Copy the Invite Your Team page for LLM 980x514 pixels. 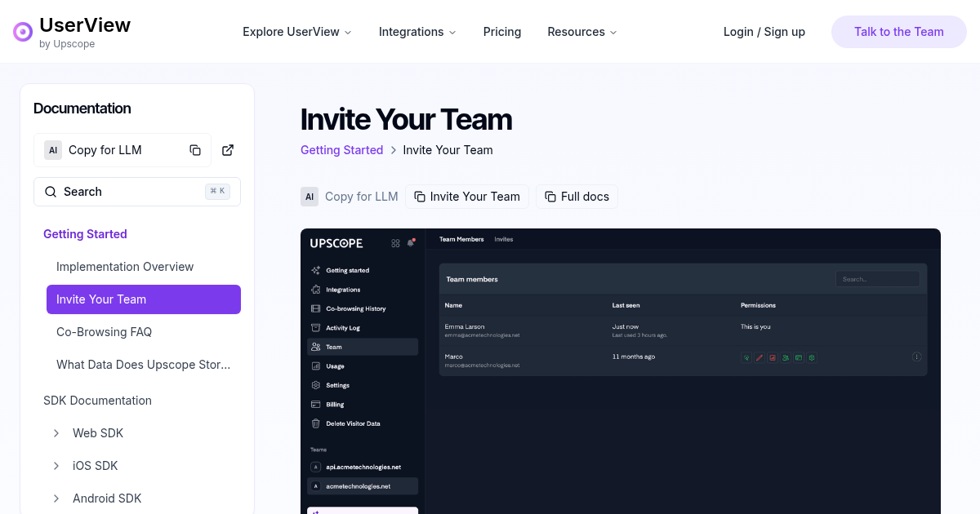pyautogui.click(x=467, y=197)
